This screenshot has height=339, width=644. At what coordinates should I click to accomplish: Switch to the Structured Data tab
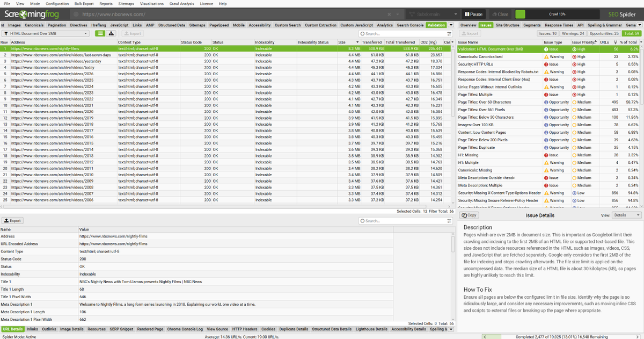[172, 25]
